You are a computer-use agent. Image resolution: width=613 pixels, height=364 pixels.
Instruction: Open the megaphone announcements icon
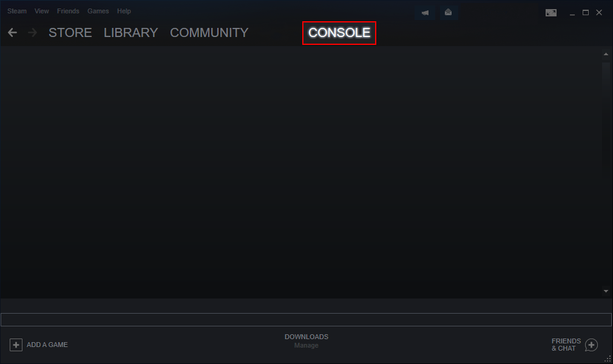pyautogui.click(x=425, y=13)
